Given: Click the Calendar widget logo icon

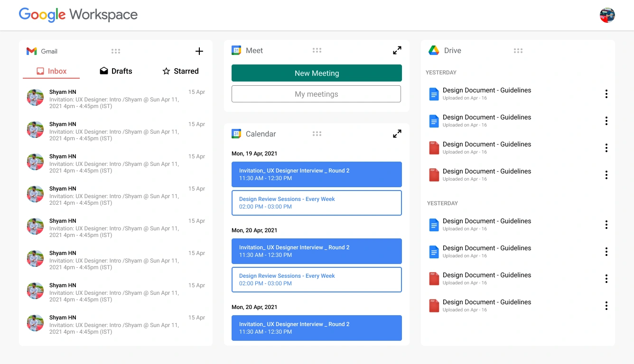Looking at the screenshot, I should tap(236, 134).
